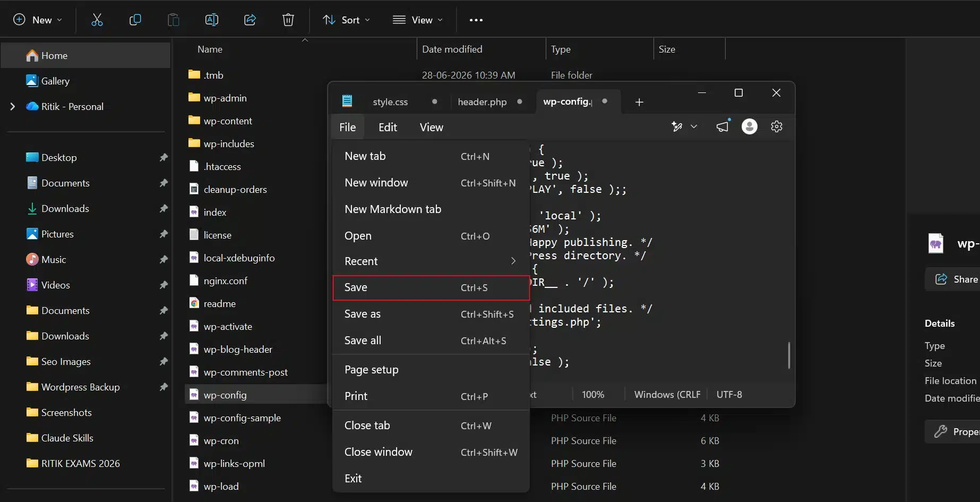The width and height of the screenshot is (980, 502).
Task: Open the Edit menu in Notepad
Action: pyautogui.click(x=388, y=127)
